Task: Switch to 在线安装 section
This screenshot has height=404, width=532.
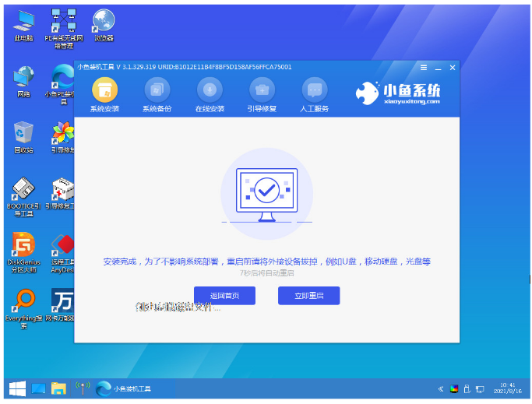Action: point(210,95)
